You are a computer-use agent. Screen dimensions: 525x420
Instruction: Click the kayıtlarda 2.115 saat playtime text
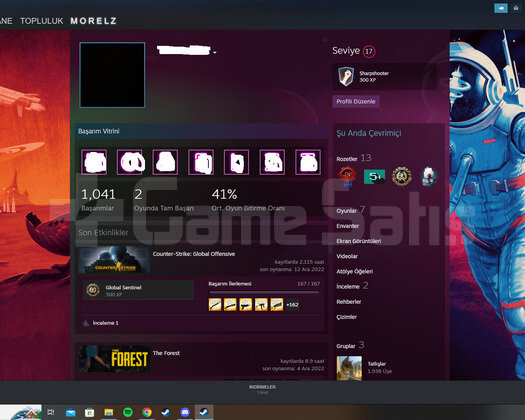click(299, 262)
